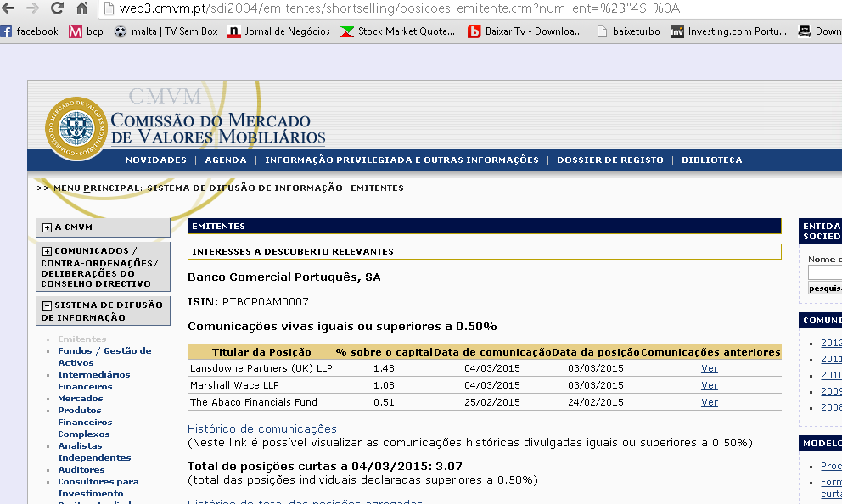Click the Nome search input field

(x=825, y=272)
